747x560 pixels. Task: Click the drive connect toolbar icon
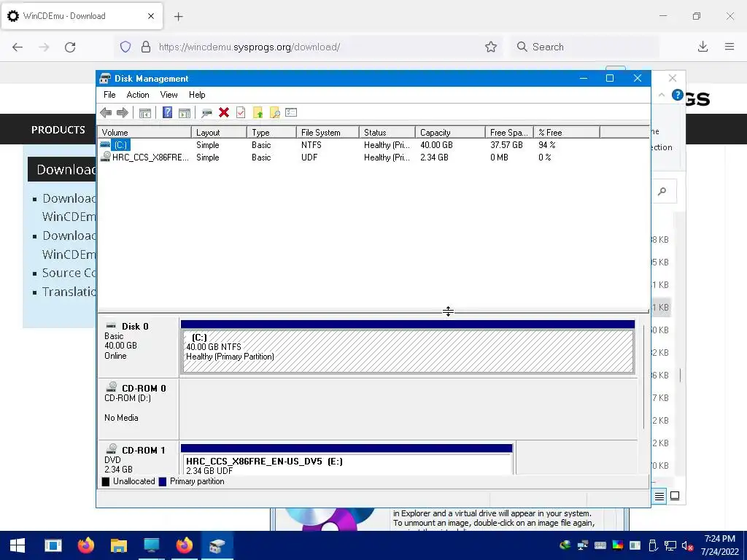206,113
